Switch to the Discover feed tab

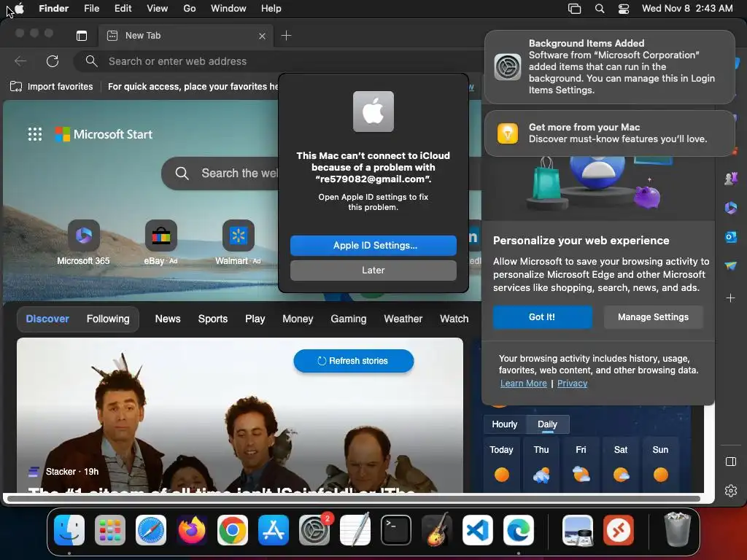tap(47, 319)
